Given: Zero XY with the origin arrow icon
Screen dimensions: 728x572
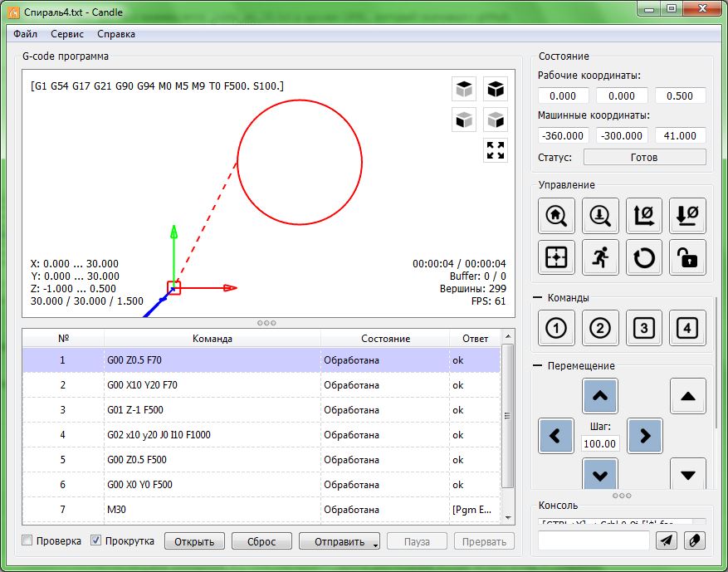Looking at the screenshot, I should pyautogui.click(x=643, y=215).
